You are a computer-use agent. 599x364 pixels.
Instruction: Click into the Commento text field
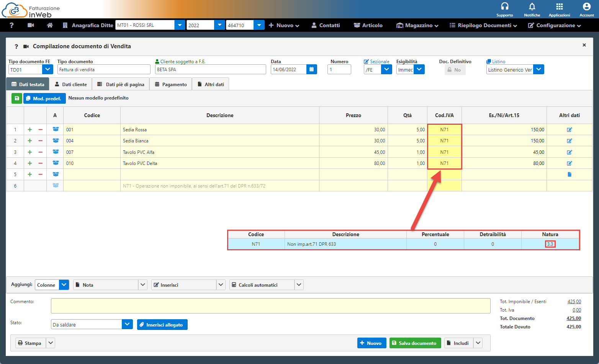tap(270, 305)
